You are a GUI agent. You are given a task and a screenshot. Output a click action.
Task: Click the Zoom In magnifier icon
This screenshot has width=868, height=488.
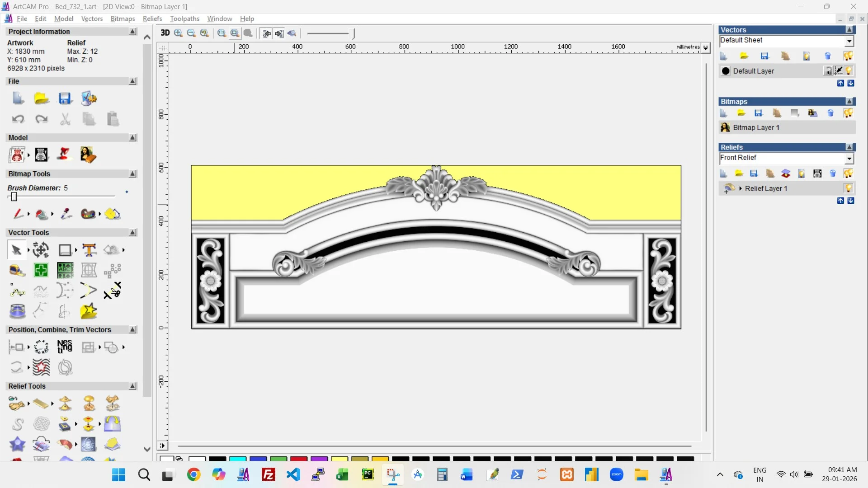pos(178,33)
